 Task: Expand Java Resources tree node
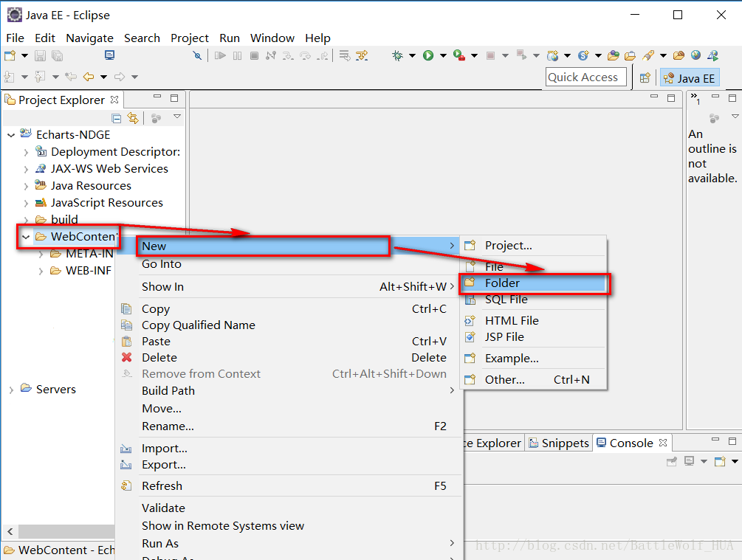click(x=26, y=187)
